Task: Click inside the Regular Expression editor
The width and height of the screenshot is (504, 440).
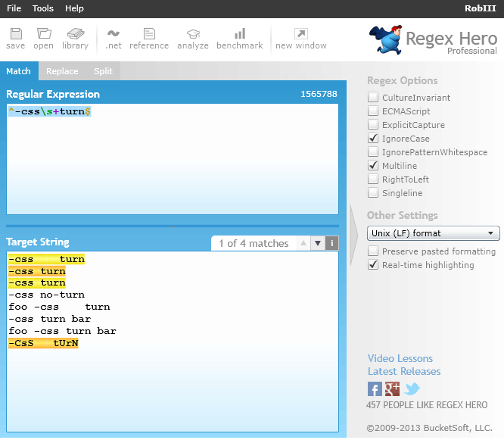Action: (173, 159)
